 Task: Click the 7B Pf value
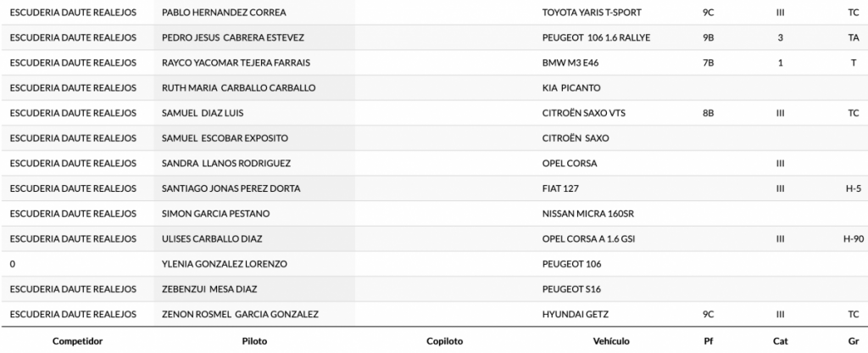coord(709,63)
